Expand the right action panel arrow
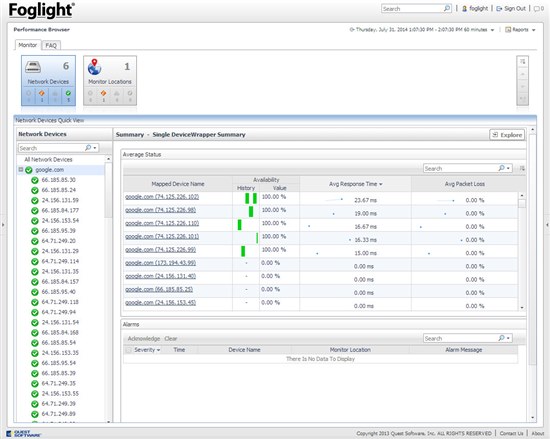550x439 pixels. [547, 224]
